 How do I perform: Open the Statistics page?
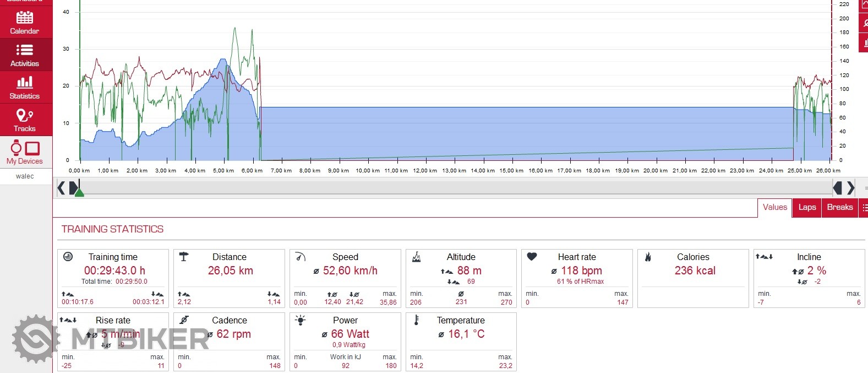click(x=25, y=87)
